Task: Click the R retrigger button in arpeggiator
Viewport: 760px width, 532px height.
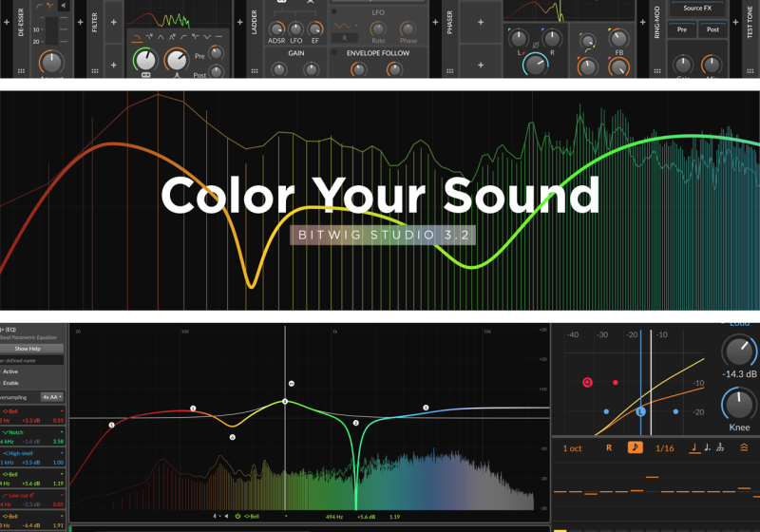Action: click(609, 447)
